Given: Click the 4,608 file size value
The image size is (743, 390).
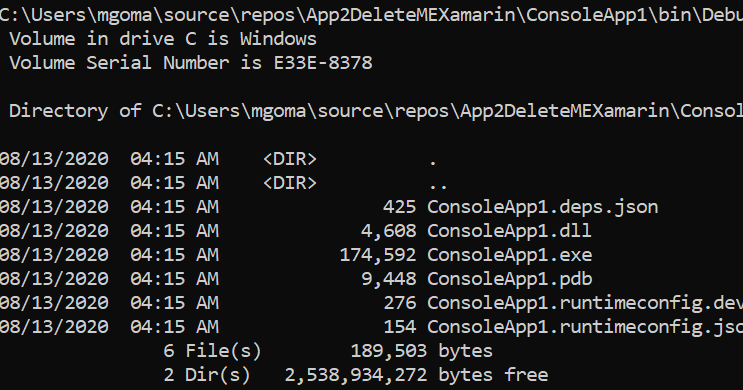Looking at the screenshot, I should coord(389,231).
